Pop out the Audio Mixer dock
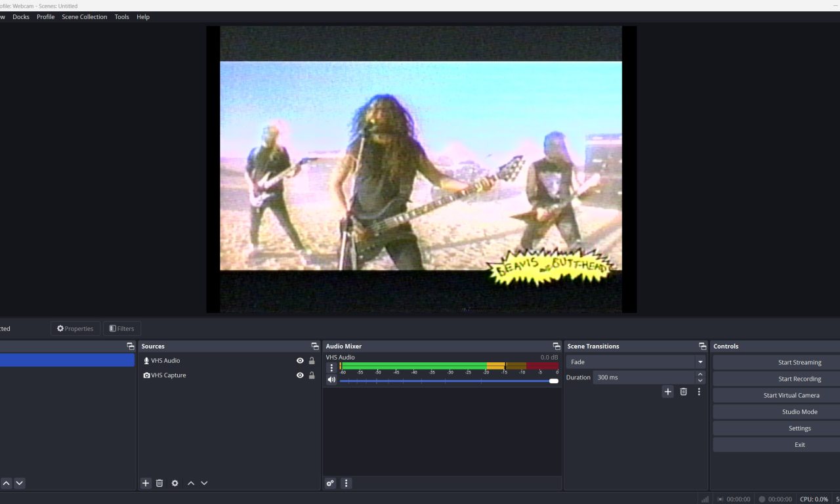Image resolution: width=840 pixels, height=504 pixels. (x=556, y=346)
